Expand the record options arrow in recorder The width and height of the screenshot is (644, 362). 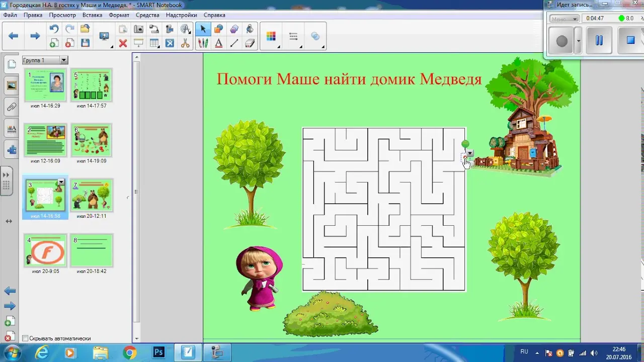click(x=578, y=41)
